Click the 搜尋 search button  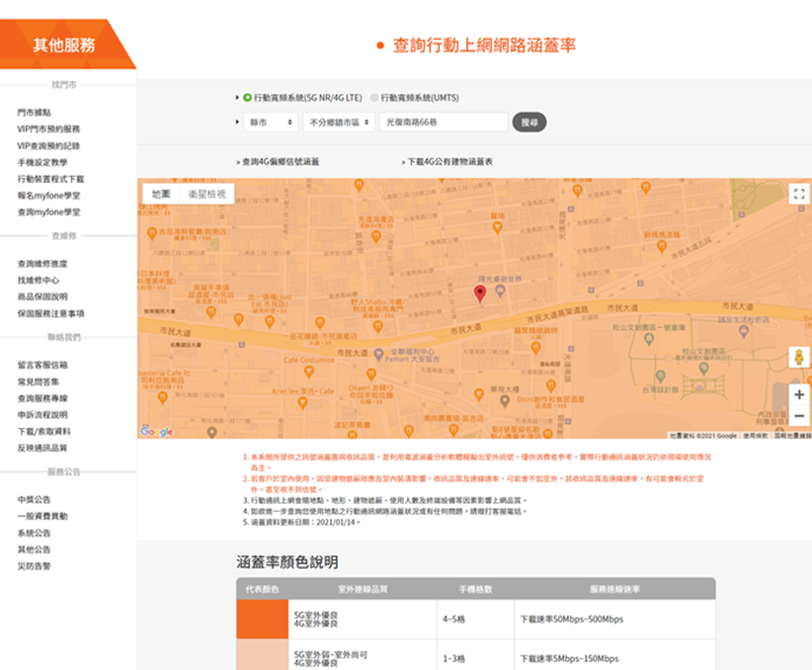point(529,122)
